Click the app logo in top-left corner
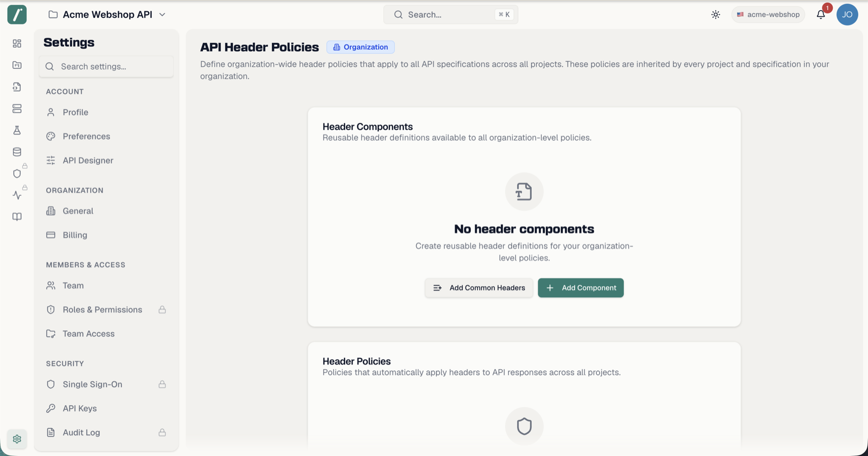 [17, 15]
